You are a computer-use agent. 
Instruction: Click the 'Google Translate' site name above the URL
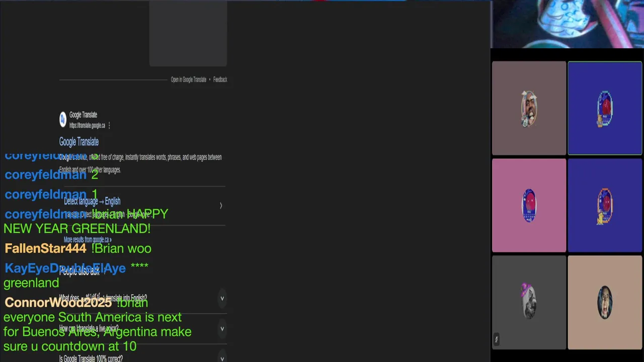pyautogui.click(x=83, y=115)
